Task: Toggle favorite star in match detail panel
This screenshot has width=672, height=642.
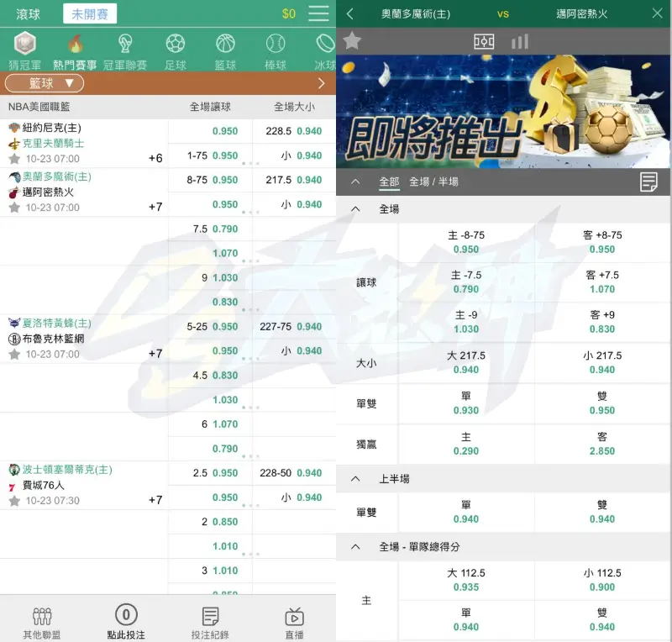Action: [352, 41]
